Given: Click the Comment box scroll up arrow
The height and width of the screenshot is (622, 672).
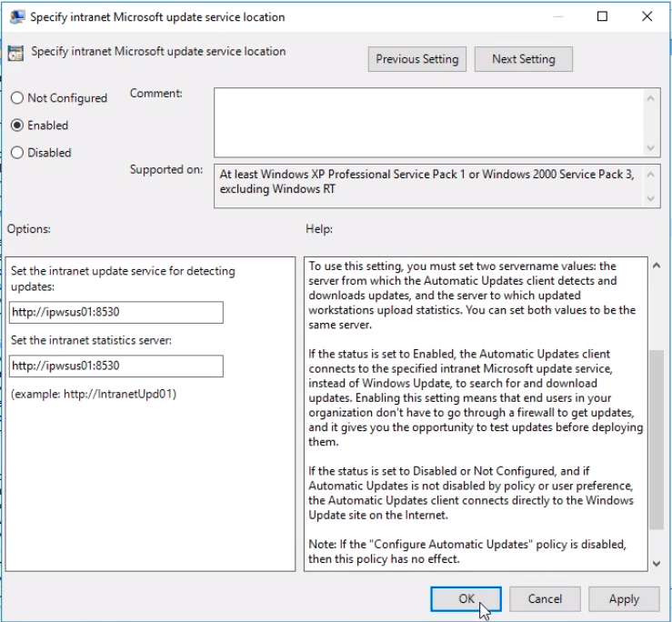Looking at the screenshot, I should pyautogui.click(x=650, y=98).
